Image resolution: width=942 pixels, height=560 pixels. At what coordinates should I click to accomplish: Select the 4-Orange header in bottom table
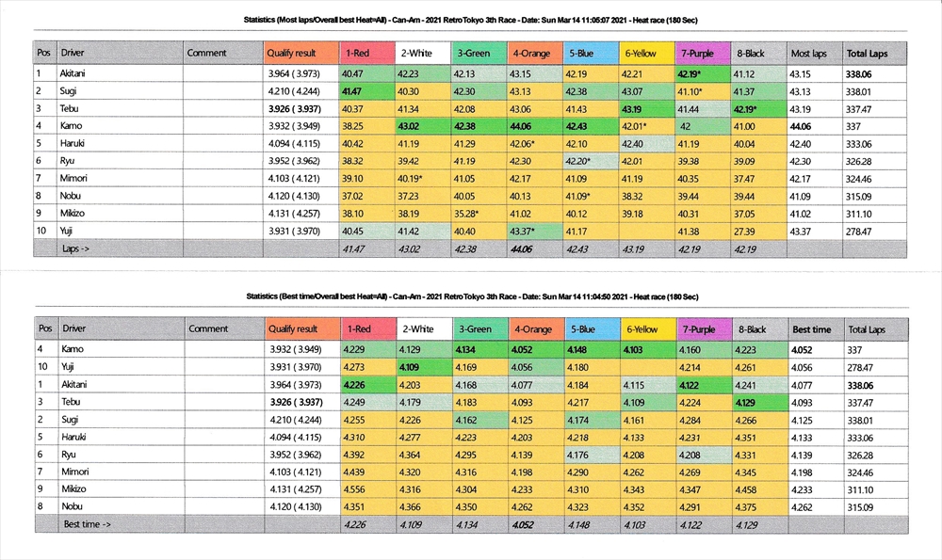point(534,329)
